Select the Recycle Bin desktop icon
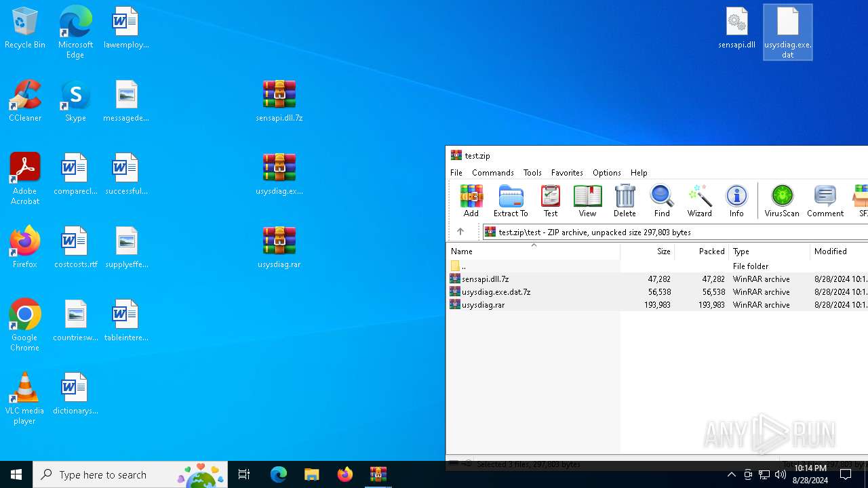Screen dimensions: 868x488 [25, 28]
